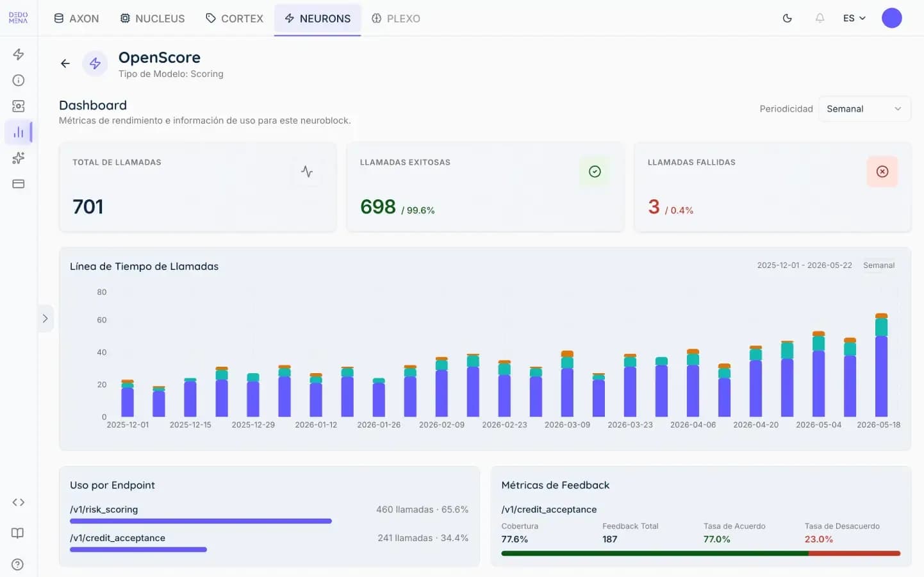The height and width of the screenshot is (577, 924).
Task: Open the ES language dropdown
Action: pyautogui.click(x=854, y=18)
